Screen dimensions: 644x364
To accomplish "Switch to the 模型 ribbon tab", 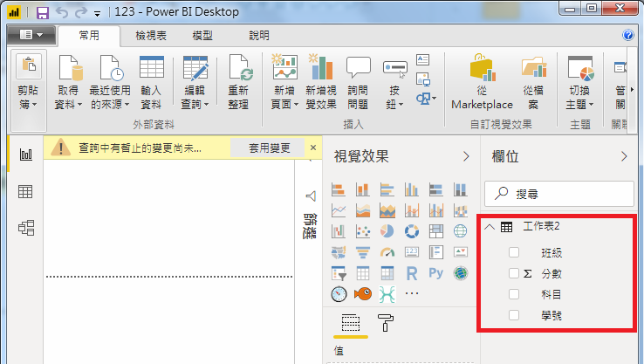I will point(202,36).
